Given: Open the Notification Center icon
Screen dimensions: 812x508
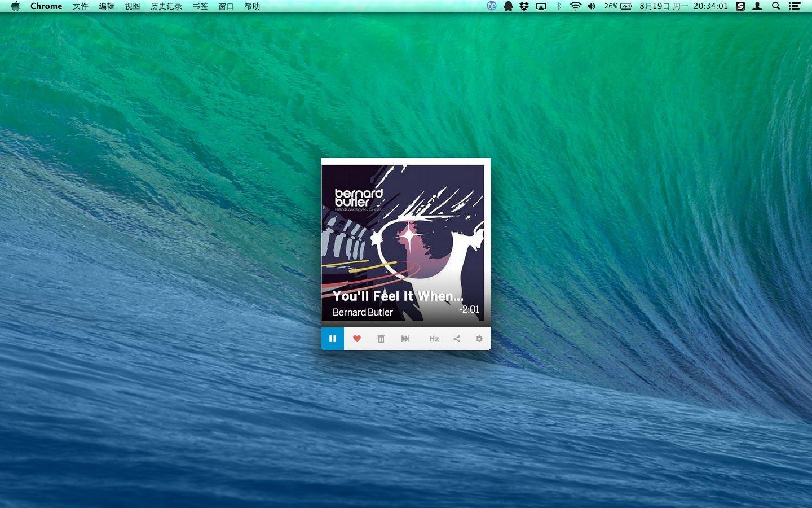Looking at the screenshot, I should [795, 6].
